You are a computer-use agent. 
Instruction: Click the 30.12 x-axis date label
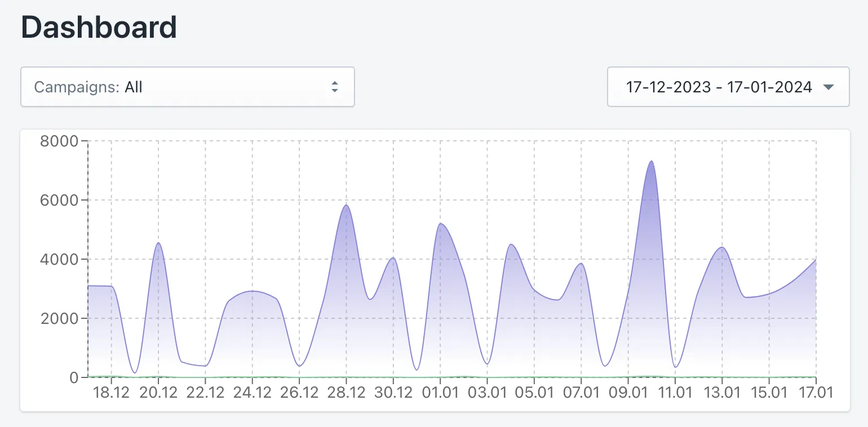click(393, 392)
